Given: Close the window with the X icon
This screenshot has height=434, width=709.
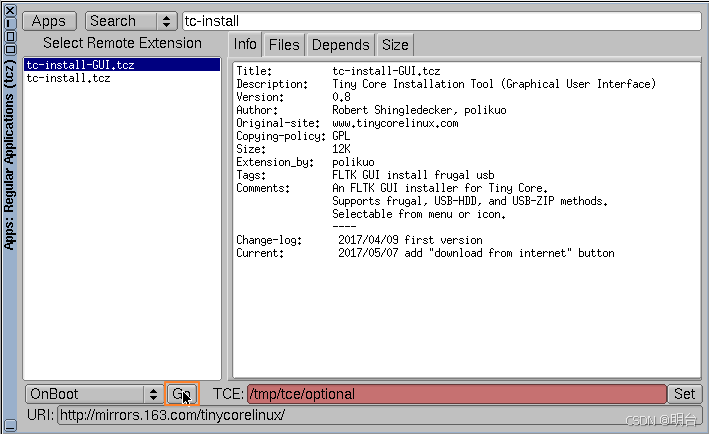Looking at the screenshot, I should pos(10,10).
